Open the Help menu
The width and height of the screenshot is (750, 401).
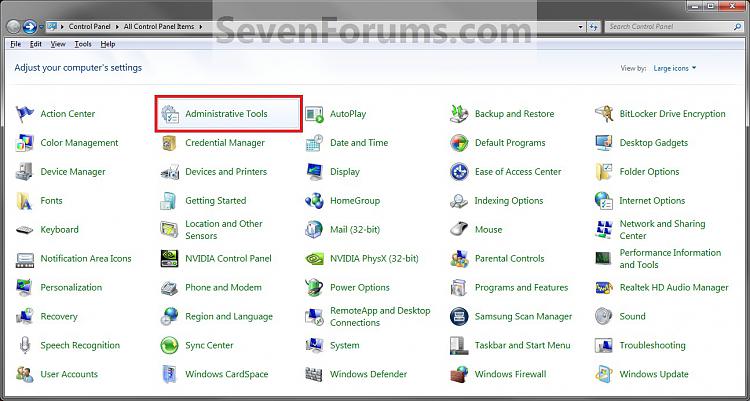coord(108,44)
